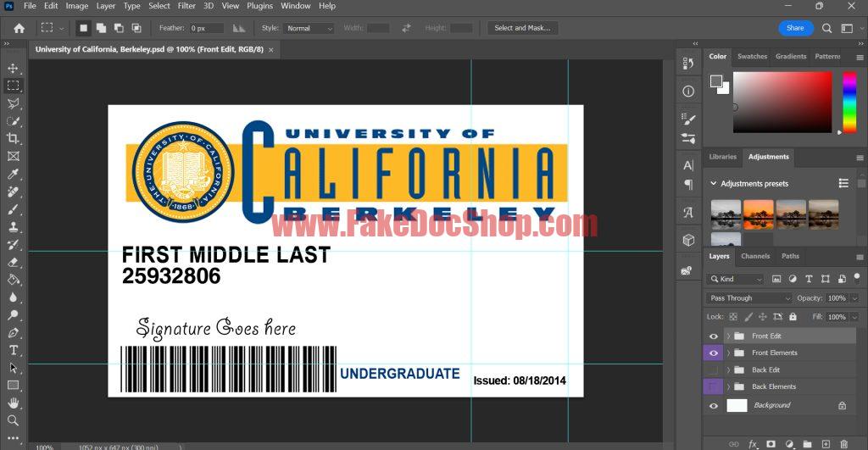The height and width of the screenshot is (450, 868).
Task: Click the foreground color swatch
Action: 716,81
